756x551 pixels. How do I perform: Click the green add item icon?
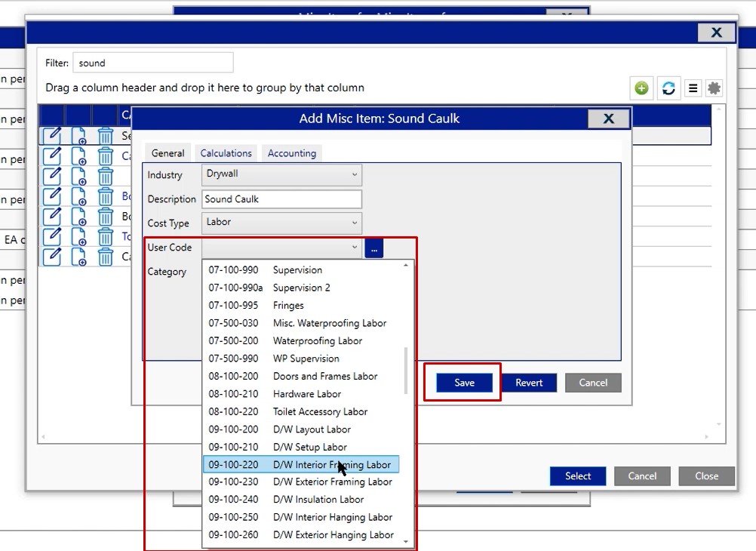point(641,88)
